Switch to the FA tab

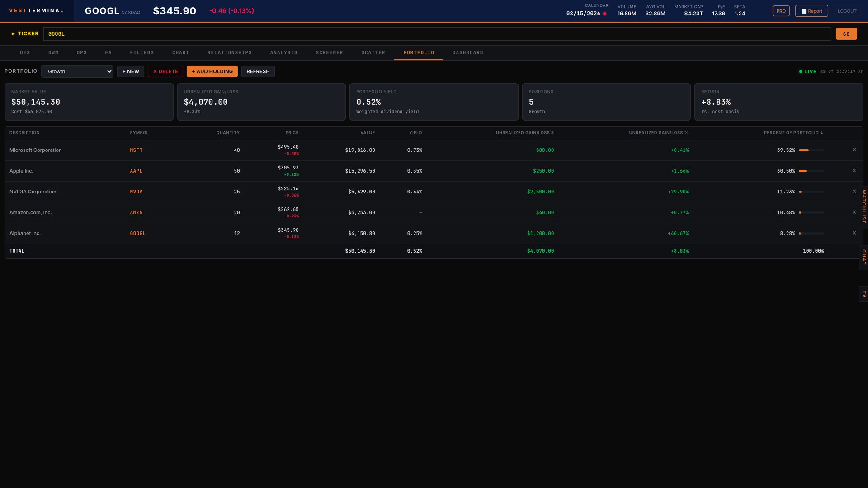[x=108, y=53]
